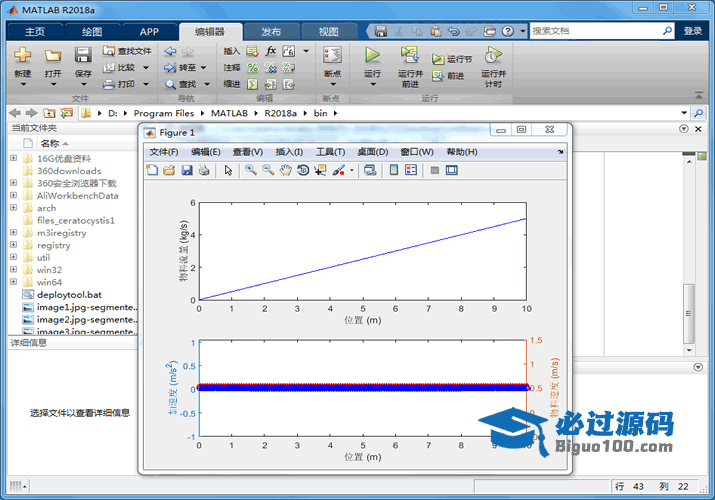Image resolution: width=715 pixels, height=500 pixels.
Task: Click the comment percent icon
Action: [253, 67]
